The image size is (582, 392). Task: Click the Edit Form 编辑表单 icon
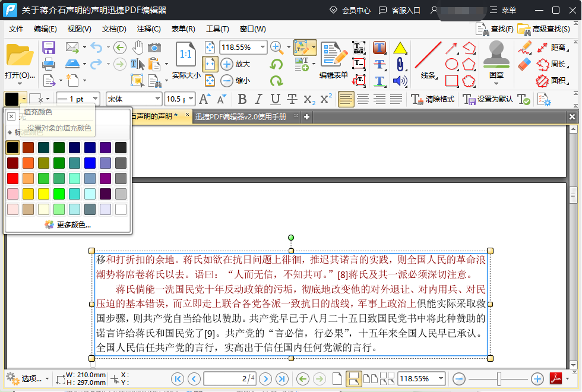[334, 59]
